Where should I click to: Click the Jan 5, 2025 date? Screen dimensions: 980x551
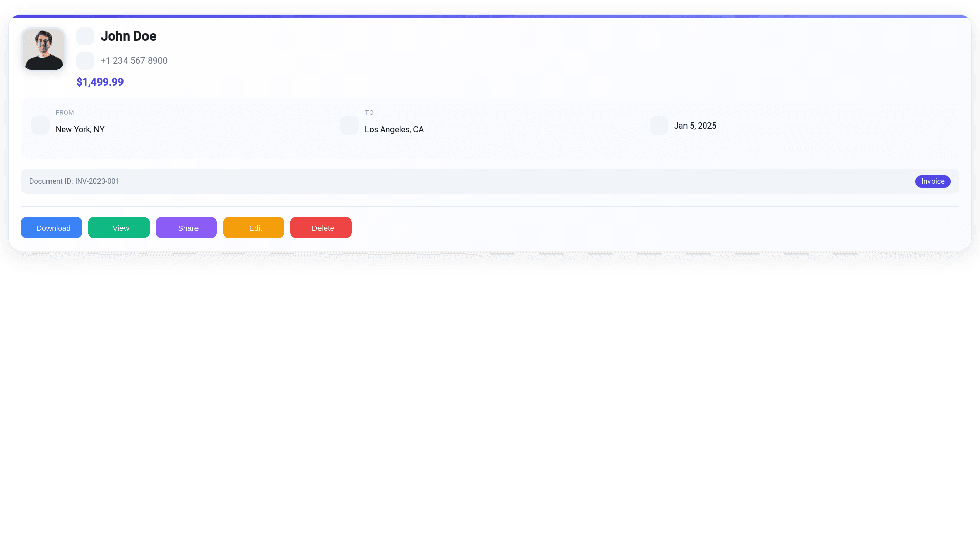pyautogui.click(x=695, y=126)
